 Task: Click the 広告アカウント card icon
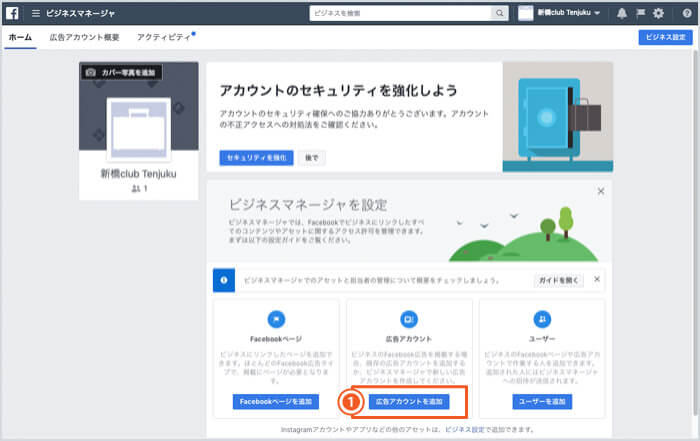(x=409, y=319)
